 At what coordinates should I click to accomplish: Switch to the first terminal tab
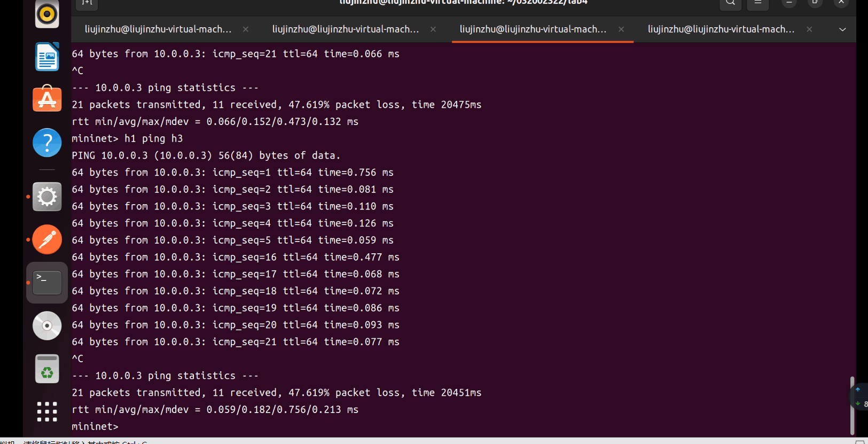pyautogui.click(x=158, y=29)
